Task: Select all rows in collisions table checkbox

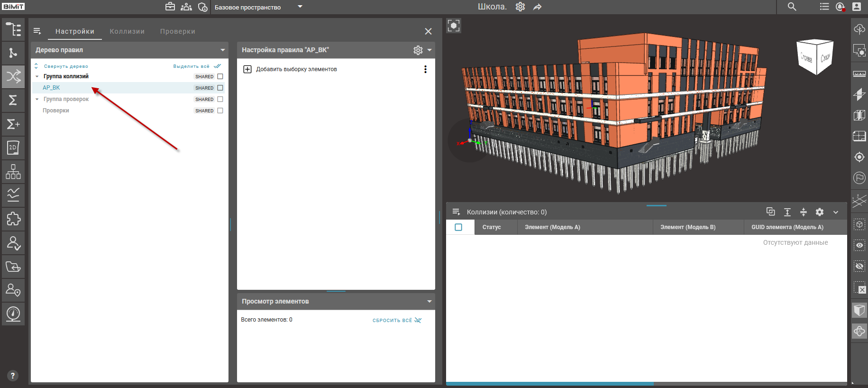Action: click(458, 227)
